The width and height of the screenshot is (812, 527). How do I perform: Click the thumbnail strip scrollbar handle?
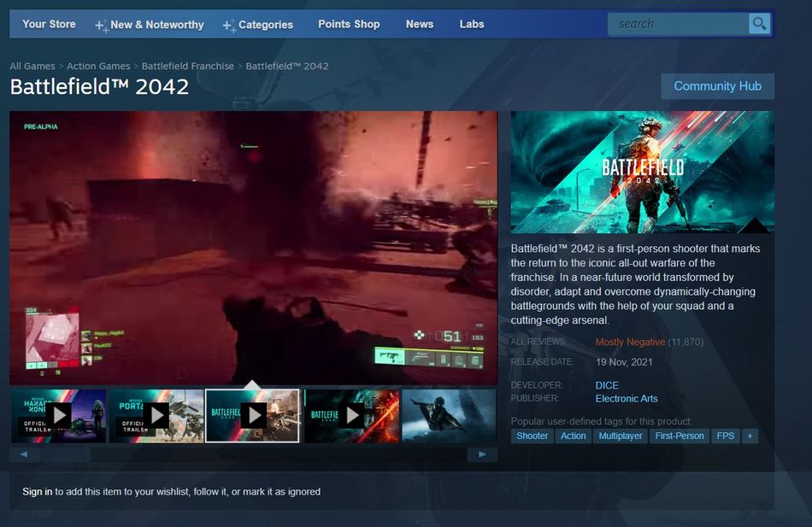66,455
